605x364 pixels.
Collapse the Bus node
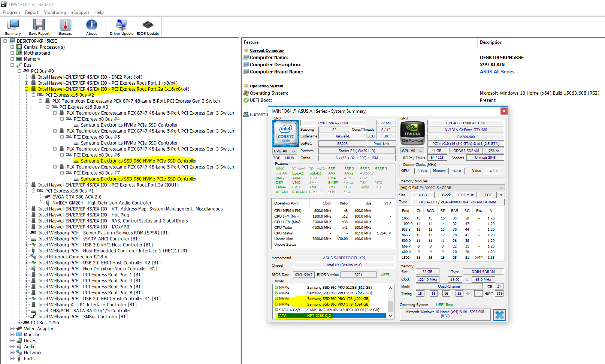pos(12,65)
